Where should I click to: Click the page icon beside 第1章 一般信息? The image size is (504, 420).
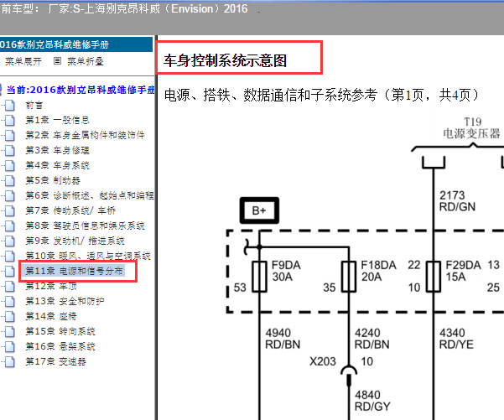tap(10, 120)
